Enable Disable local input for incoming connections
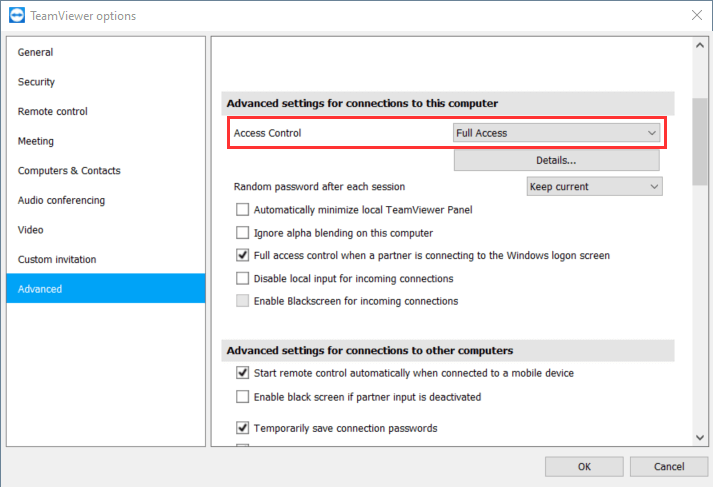Viewport: 713px width, 487px height. [242, 279]
